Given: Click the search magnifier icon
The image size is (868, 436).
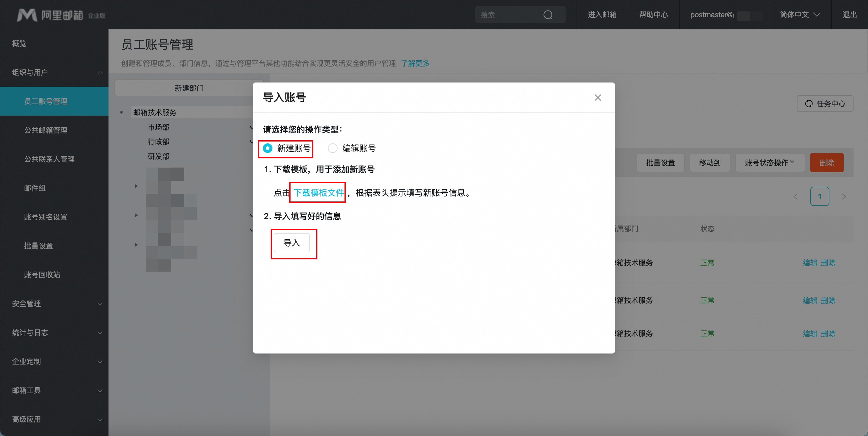Looking at the screenshot, I should [548, 15].
